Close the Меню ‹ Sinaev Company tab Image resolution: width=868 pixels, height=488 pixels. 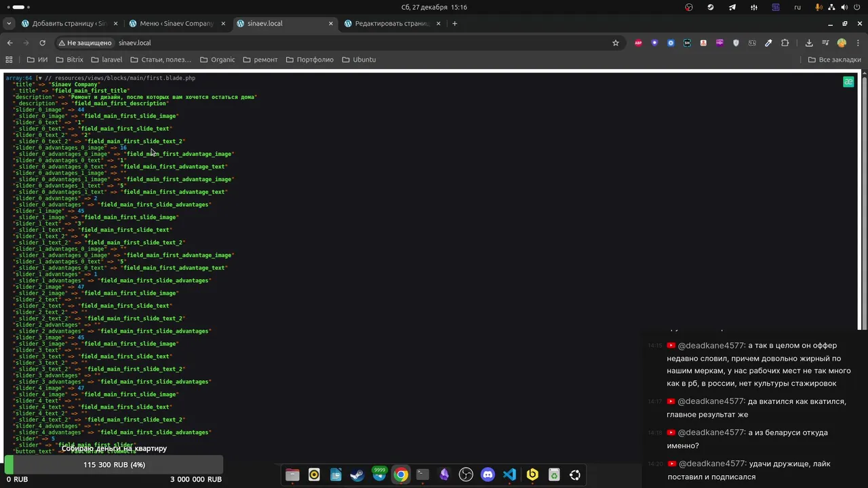tap(223, 24)
